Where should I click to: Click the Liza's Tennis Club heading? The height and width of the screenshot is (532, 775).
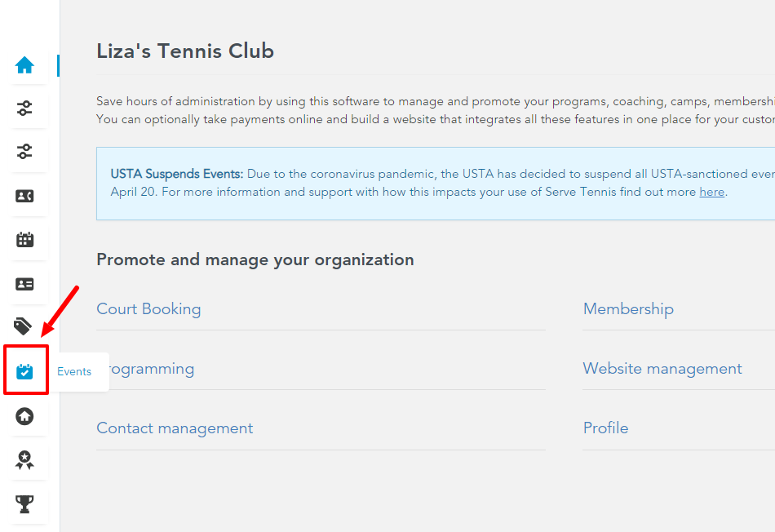pyautogui.click(x=184, y=51)
